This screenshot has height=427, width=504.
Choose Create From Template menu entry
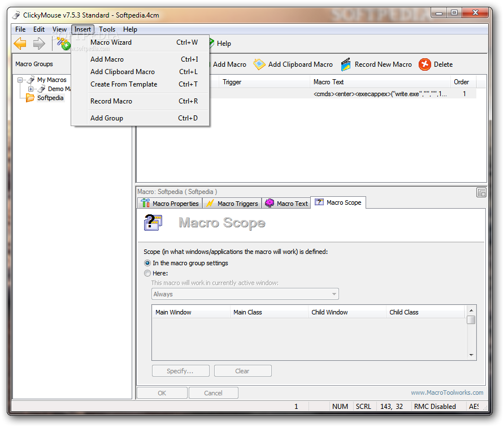point(141,84)
